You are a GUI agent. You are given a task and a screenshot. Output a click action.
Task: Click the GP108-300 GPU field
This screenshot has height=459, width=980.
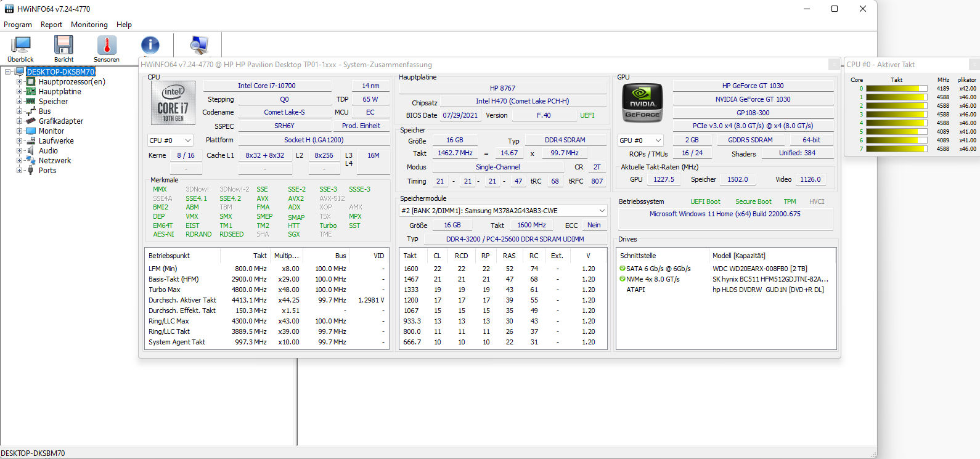tap(753, 113)
